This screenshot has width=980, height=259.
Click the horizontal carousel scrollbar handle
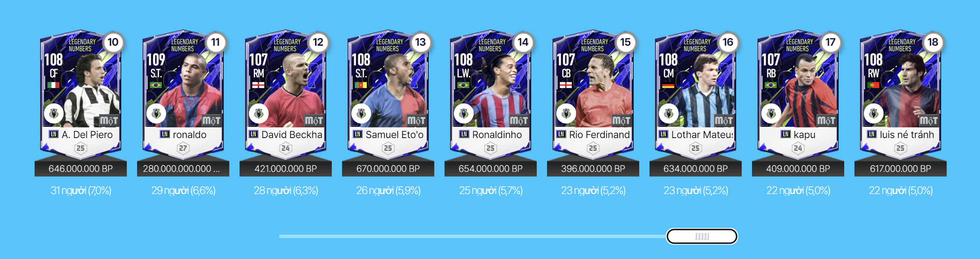[x=702, y=236]
